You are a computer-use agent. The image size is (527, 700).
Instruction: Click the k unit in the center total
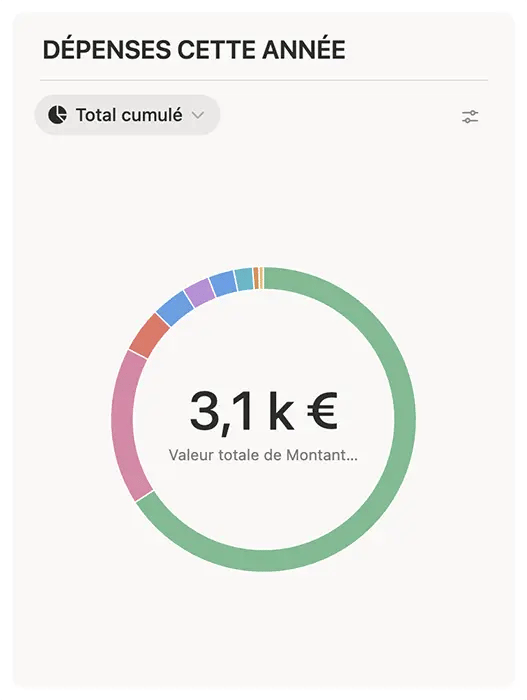pos(281,411)
